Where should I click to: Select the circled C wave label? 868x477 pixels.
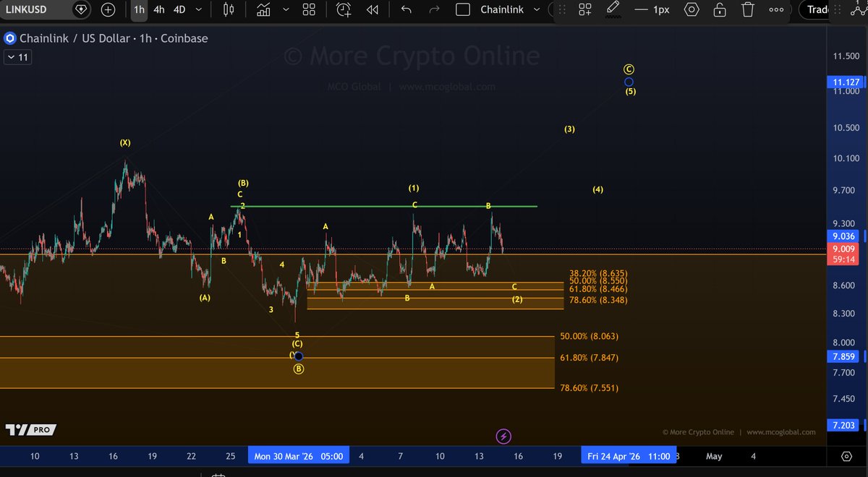(x=629, y=69)
